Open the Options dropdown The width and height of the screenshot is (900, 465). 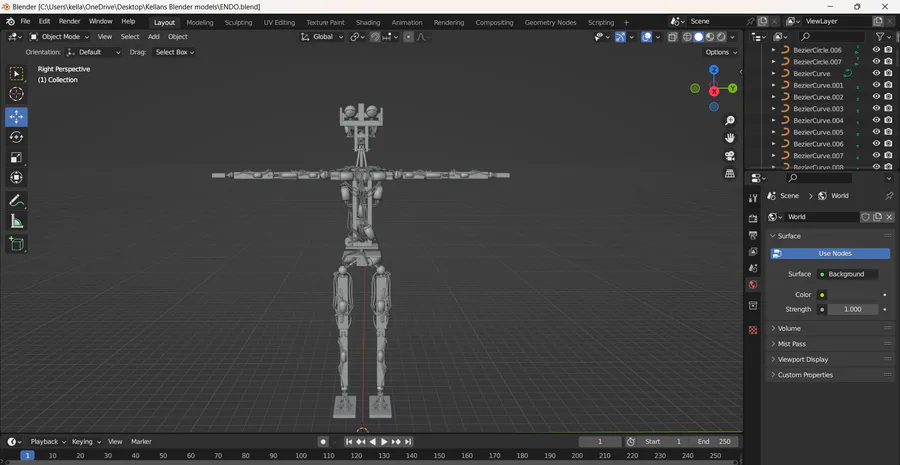click(x=720, y=52)
